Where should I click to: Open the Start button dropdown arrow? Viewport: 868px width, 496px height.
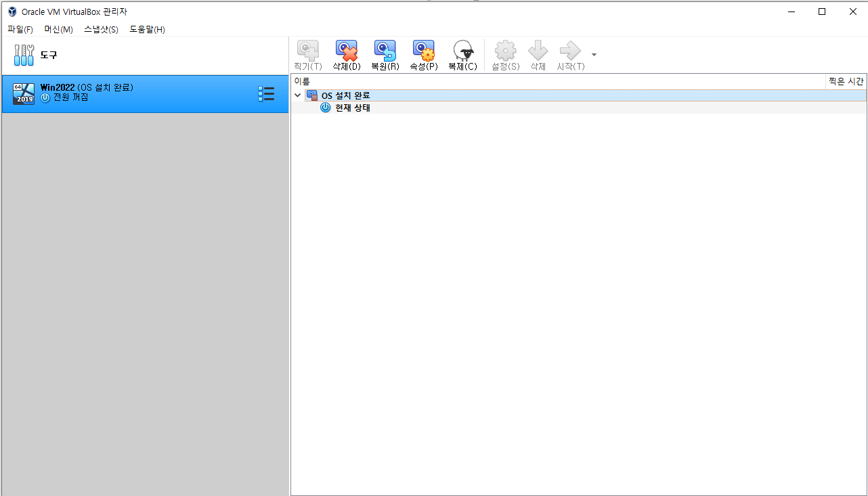(594, 55)
